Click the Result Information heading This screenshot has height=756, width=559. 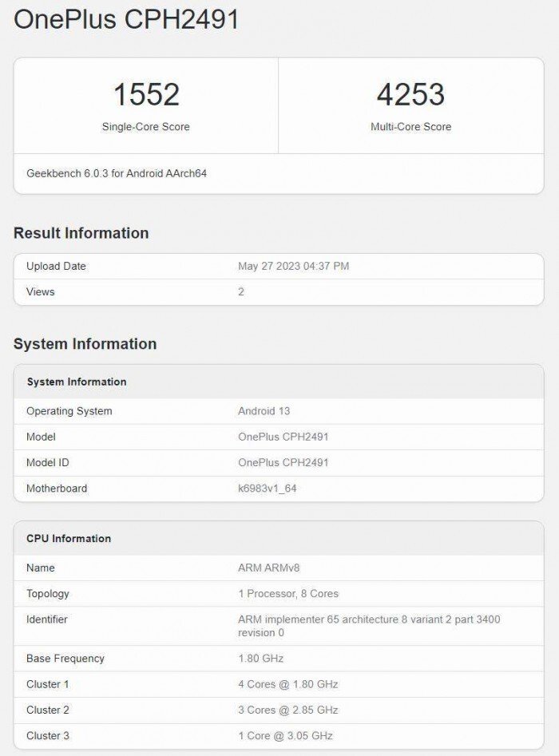pos(81,233)
